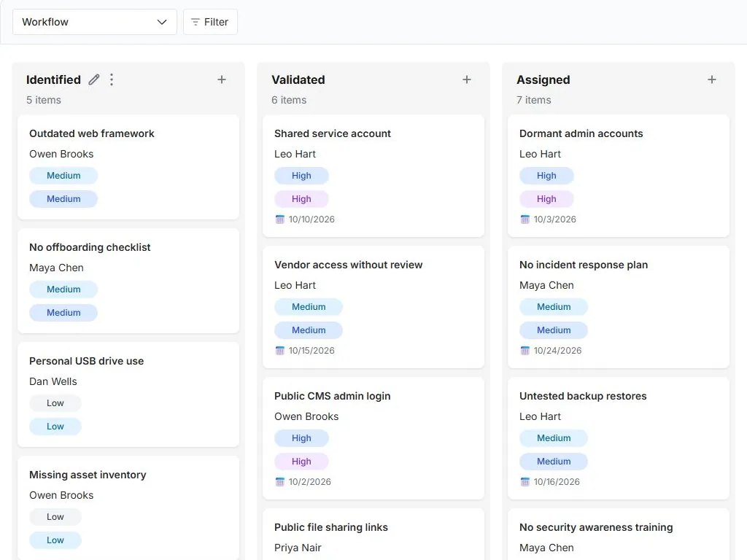The height and width of the screenshot is (560, 747).
Task: Open the Untested backup restores card
Action: coord(619,438)
